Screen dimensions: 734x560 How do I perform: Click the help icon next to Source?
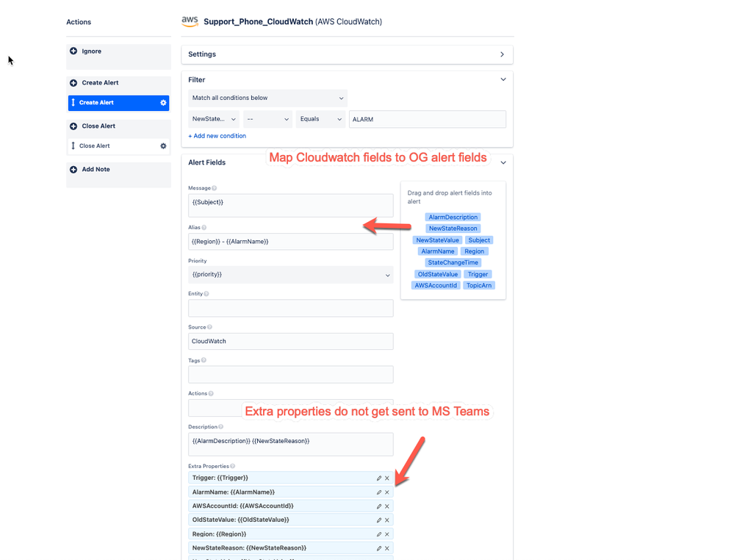point(209,327)
